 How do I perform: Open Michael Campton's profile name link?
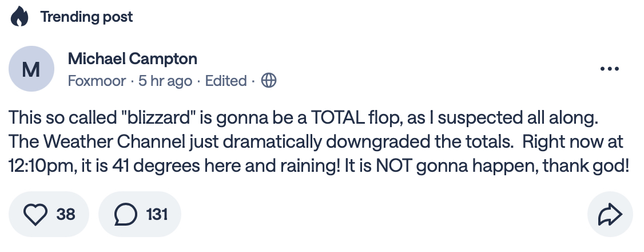point(132,58)
